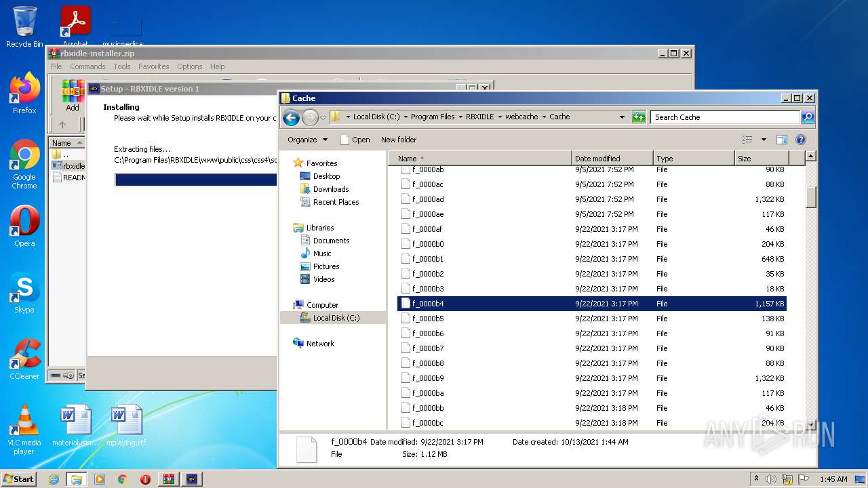
Task: Expand the address bar history dropdown
Action: click(x=622, y=117)
